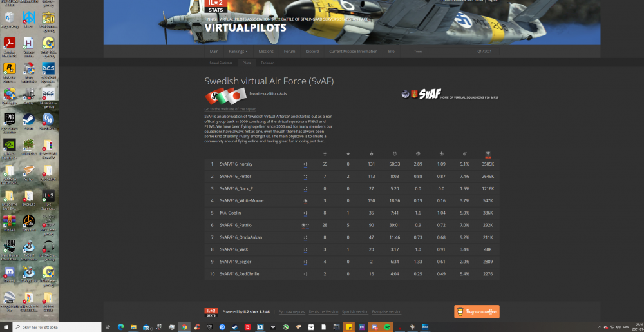
Task: Open pilot SvAF/F19_Segler profile
Action: tap(235, 262)
